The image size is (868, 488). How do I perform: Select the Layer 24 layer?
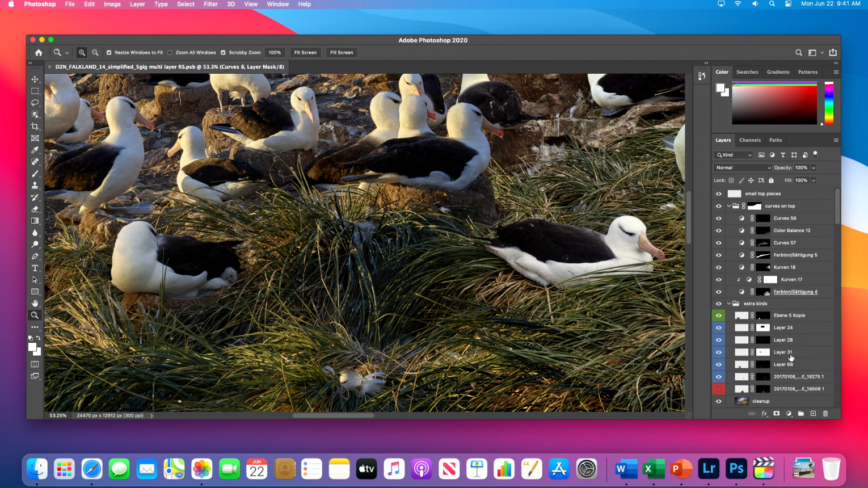coord(783,328)
